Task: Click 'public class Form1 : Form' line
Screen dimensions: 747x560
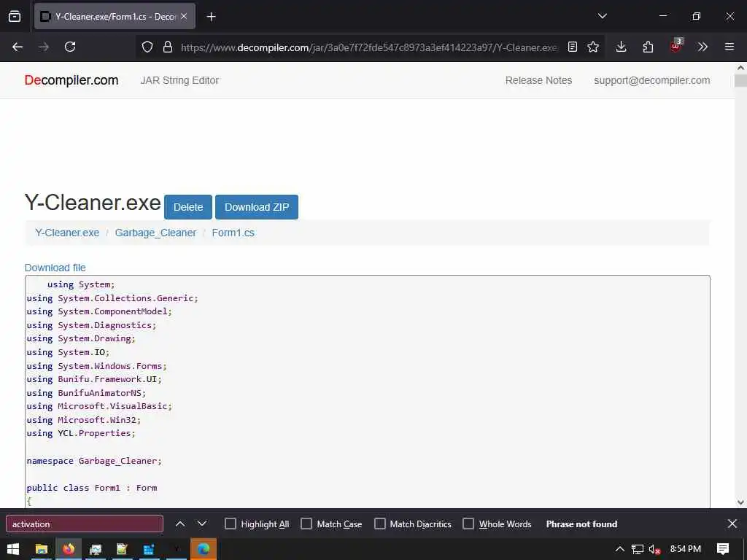Action: click(92, 488)
